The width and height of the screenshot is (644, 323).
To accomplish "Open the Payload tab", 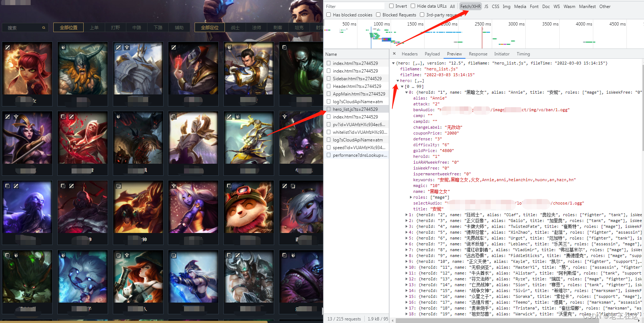I will (432, 54).
